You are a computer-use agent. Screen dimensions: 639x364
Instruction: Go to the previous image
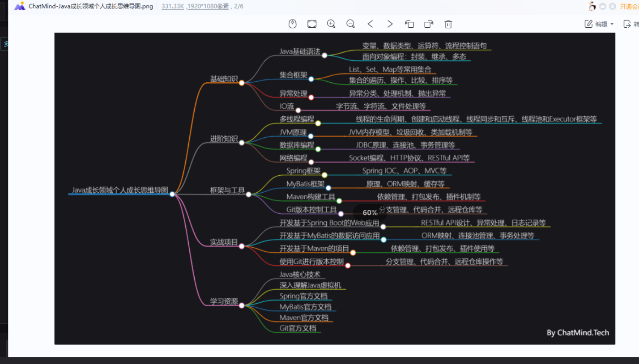click(x=370, y=24)
